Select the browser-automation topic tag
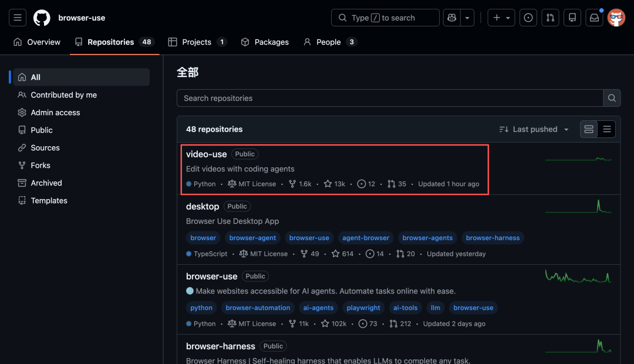The width and height of the screenshot is (634, 364). point(258,308)
